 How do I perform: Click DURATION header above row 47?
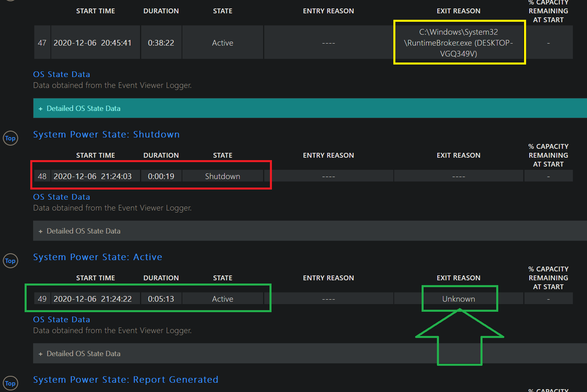coord(161,11)
